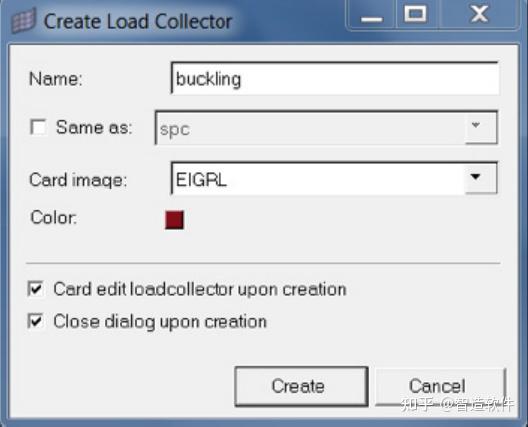Pick the dark red Color swatch

[x=174, y=220]
